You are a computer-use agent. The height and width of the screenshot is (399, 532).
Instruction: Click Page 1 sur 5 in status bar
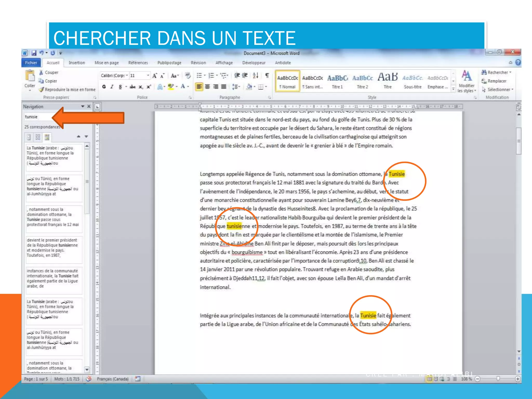36,379
